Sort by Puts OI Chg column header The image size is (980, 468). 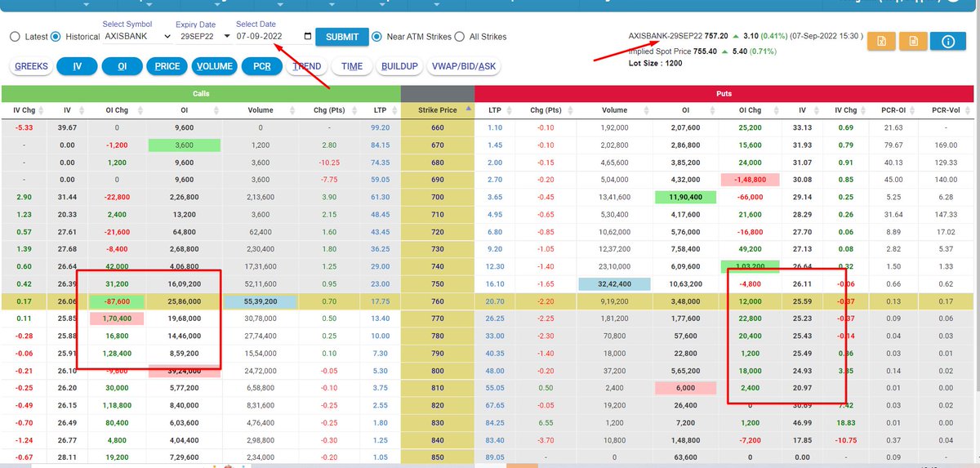[749, 109]
